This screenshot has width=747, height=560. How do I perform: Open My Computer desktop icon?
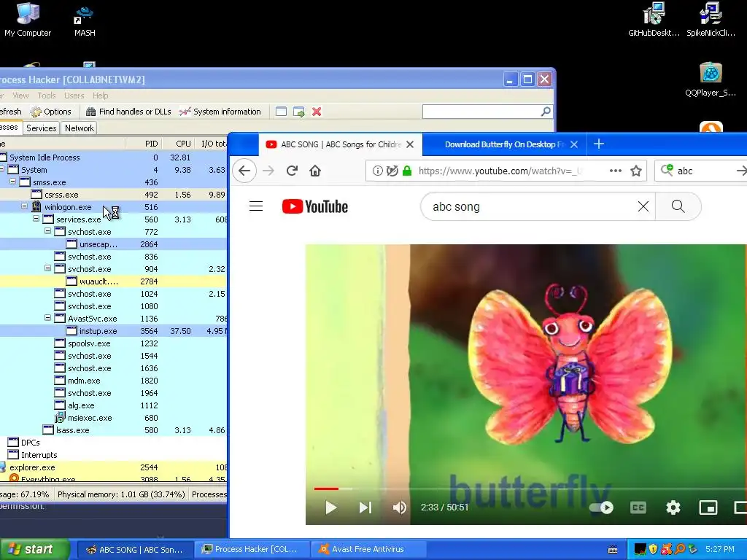click(x=27, y=20)
